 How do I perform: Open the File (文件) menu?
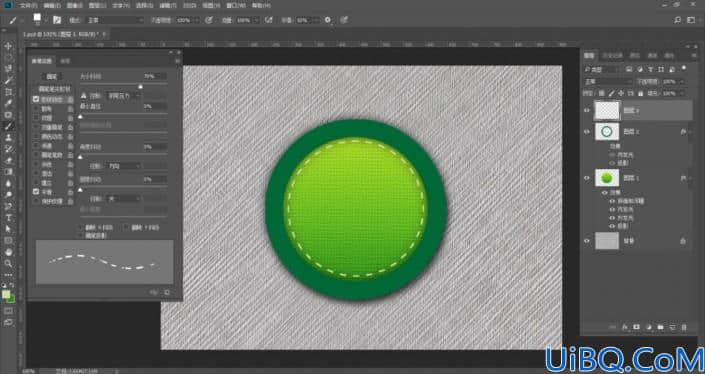click(x=27, y=6)
